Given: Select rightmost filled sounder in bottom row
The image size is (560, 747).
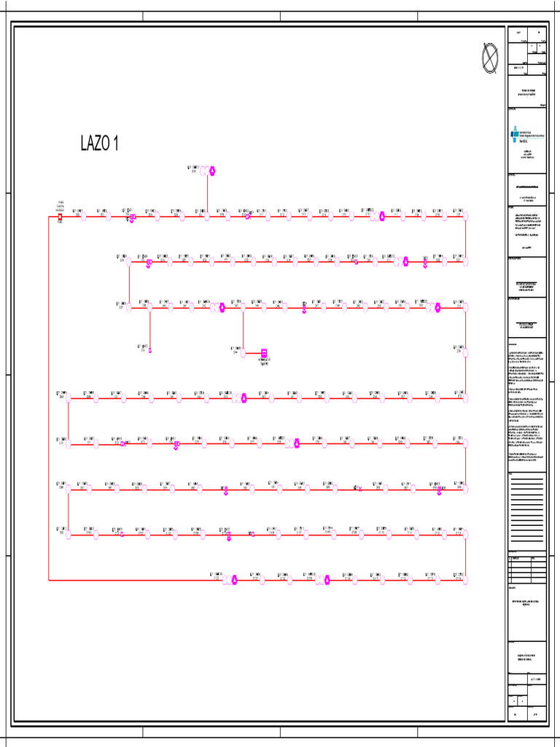Looking at the screenshot, I should point(327,580).
